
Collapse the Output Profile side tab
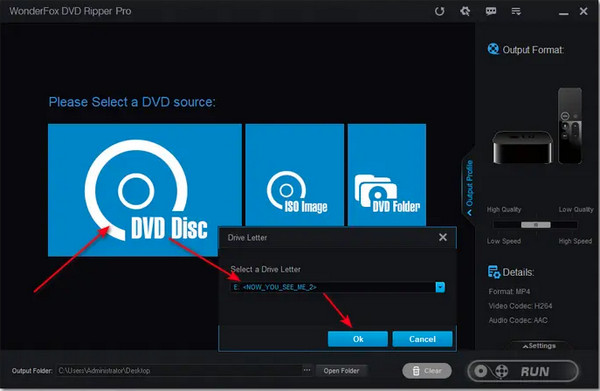469,187
